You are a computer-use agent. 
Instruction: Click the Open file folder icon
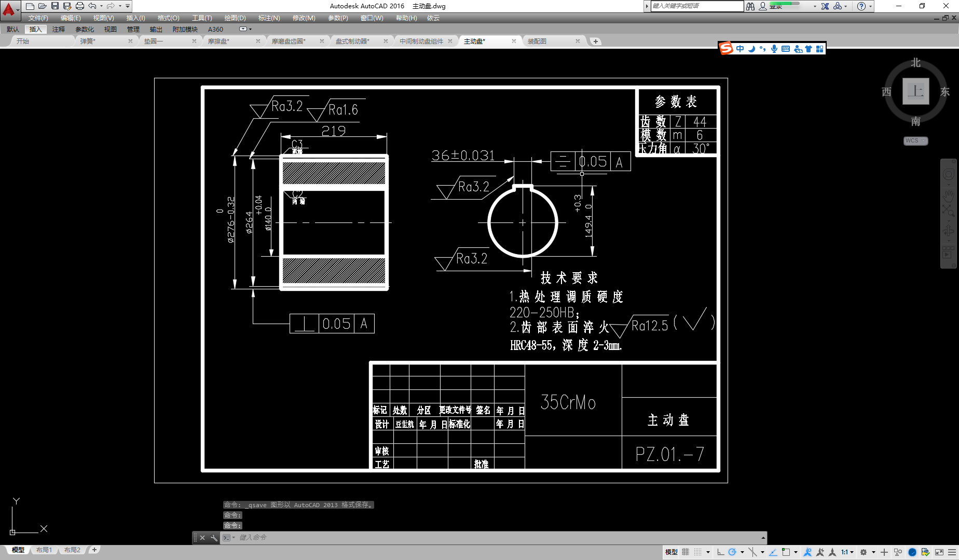tap(42, 6)
